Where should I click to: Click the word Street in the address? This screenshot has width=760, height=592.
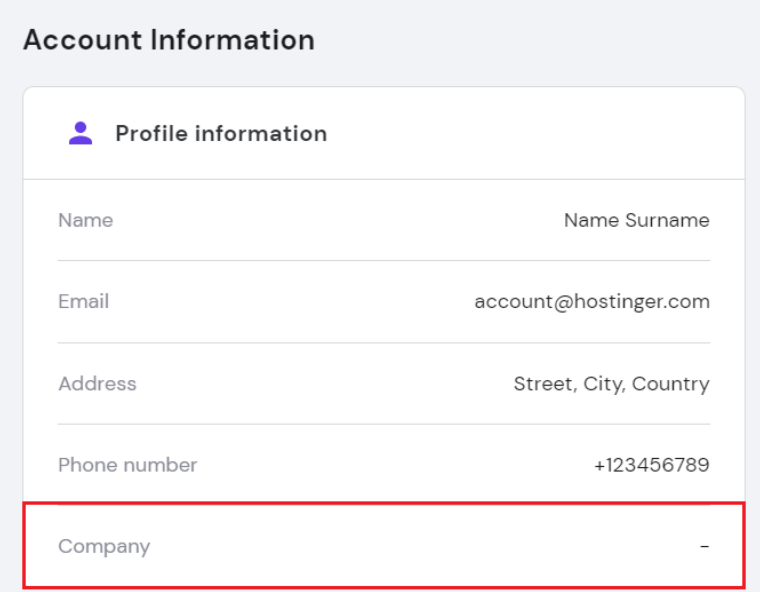(541, 383)
